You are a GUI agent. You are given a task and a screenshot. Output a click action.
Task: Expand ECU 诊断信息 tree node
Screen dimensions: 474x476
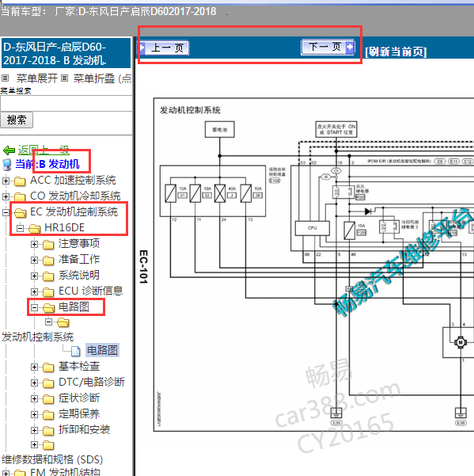(34, 291)
